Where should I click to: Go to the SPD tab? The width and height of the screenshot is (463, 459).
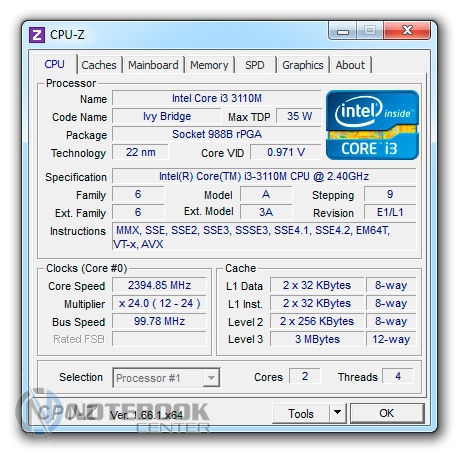255,65
